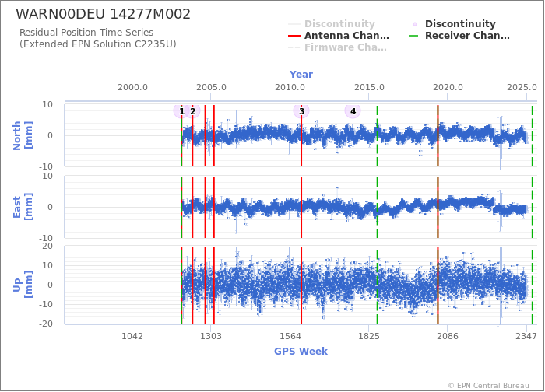Click discontinuity marker 1

181,111
